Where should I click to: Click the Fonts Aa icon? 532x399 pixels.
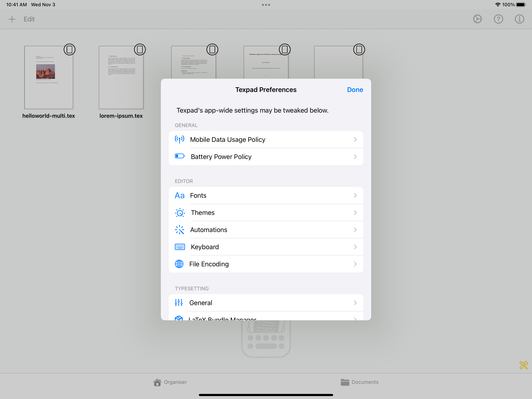point(179,195)
